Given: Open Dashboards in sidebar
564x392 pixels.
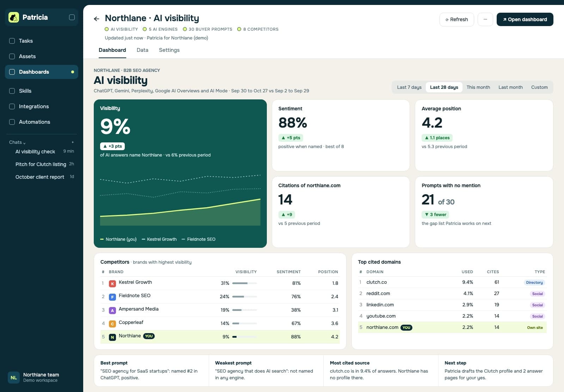Looking at the screenshot, I should click(x=42, y=72).
